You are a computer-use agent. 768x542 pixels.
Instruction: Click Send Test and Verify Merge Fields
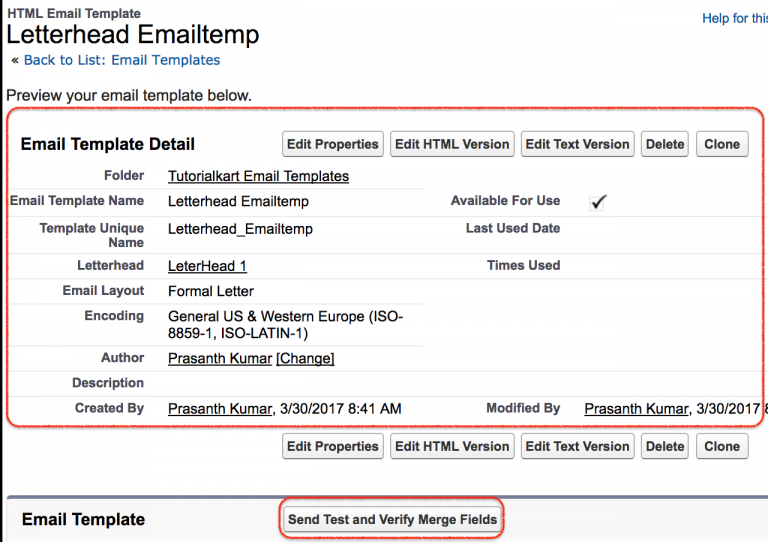(x=391, y=519)
